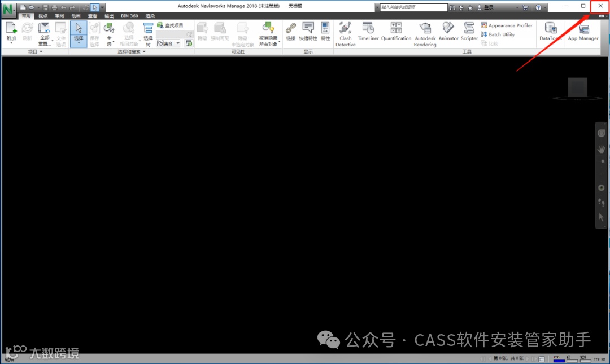Switch to the 动画 ribbon tab
Image resolution: width=610 pixels, height=364 pixels.
click(76, 16)
